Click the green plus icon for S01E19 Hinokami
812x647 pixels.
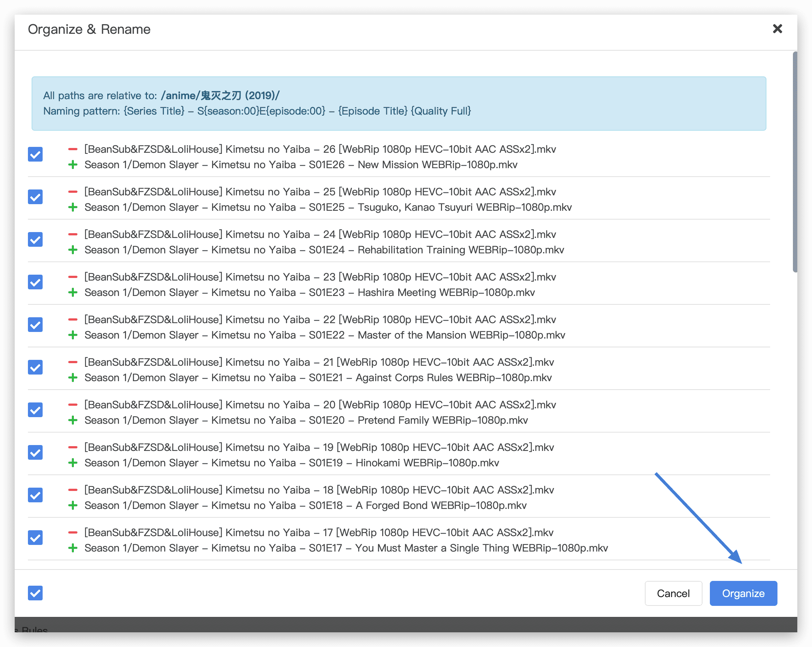click(73, 463)
